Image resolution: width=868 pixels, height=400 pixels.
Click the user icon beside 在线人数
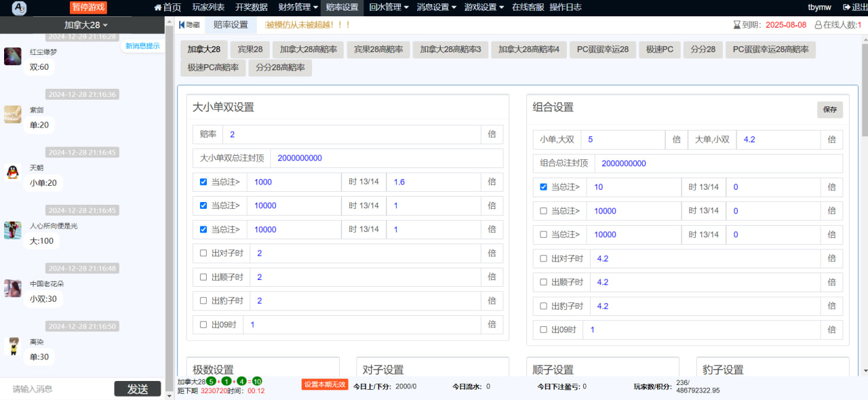pos(818,25)
